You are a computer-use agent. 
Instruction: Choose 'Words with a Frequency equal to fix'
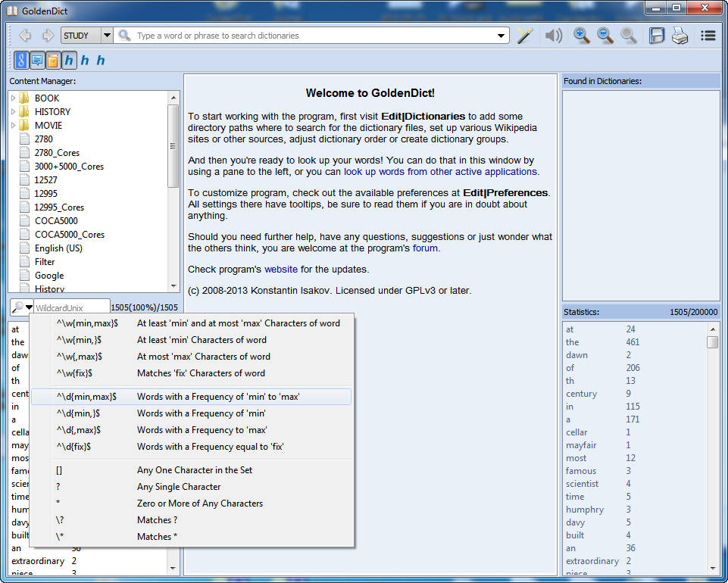point(192,447)
